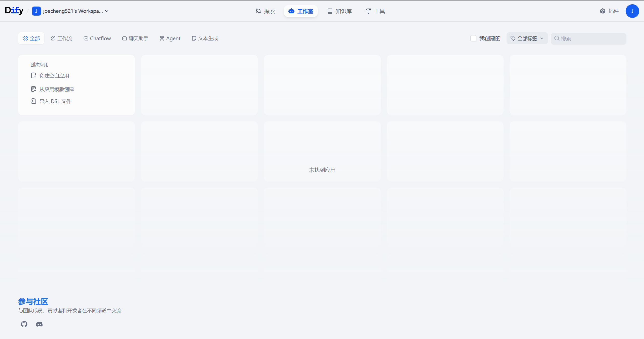Screen dimensions: 644x339
Task: Click the Dify logo
Action: (14, 11)
